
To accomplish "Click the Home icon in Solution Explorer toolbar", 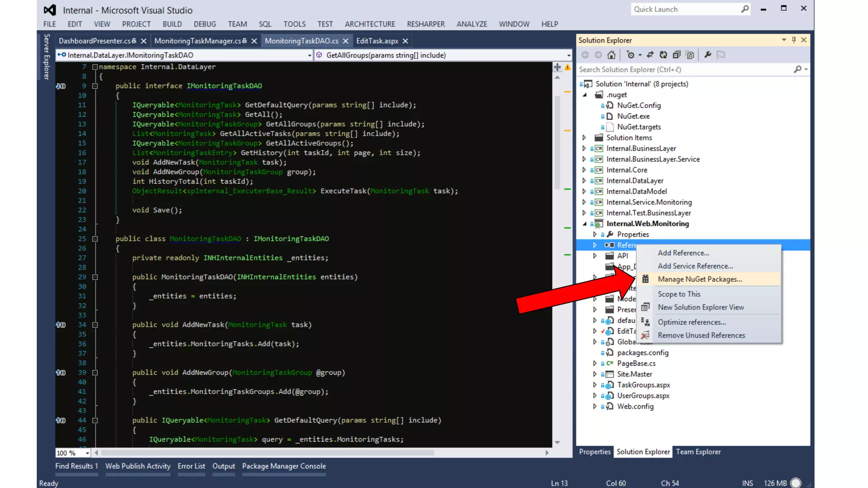I will coord(611,55).
